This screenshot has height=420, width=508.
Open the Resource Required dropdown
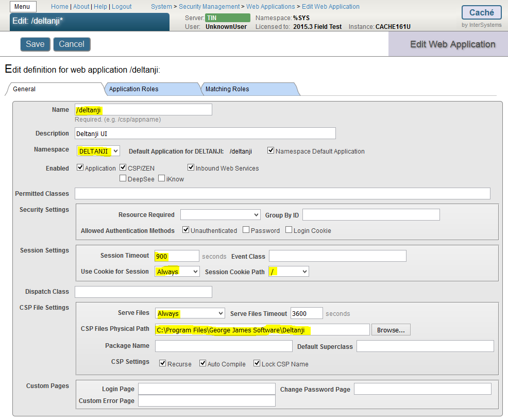pos(220,215)
